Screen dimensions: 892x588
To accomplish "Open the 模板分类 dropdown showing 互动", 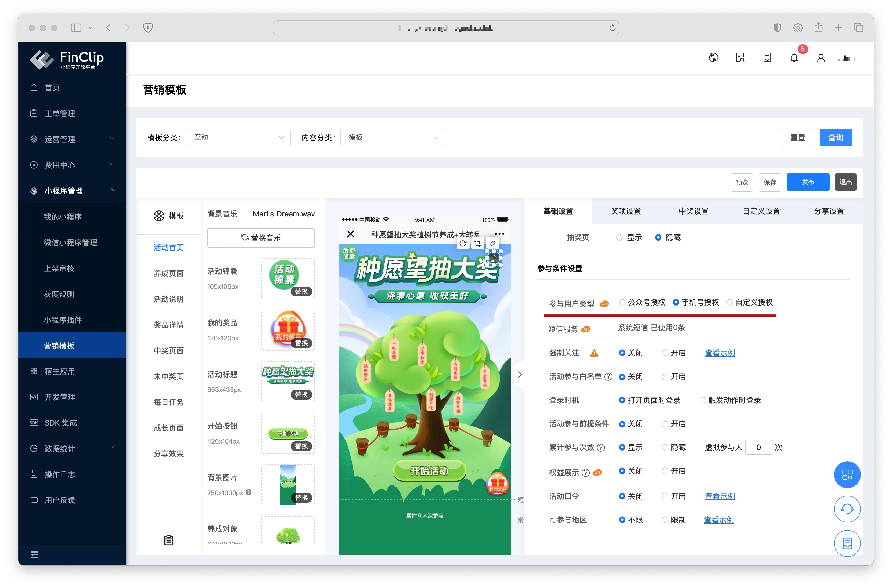I will (x=238, y=137).
